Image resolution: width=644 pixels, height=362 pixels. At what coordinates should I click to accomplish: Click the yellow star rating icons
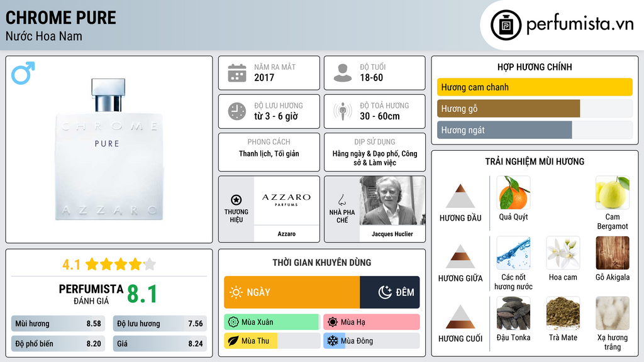[121, 265]
